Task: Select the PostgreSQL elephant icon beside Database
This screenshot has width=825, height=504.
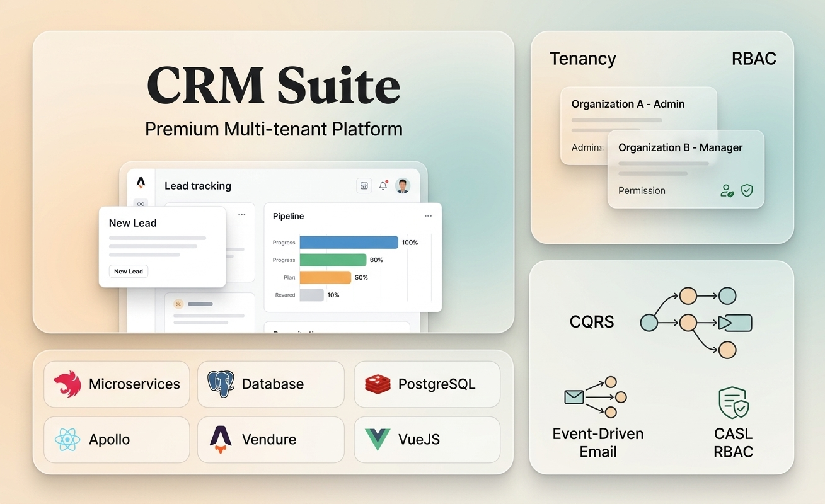Action: (x=221, y=384)
